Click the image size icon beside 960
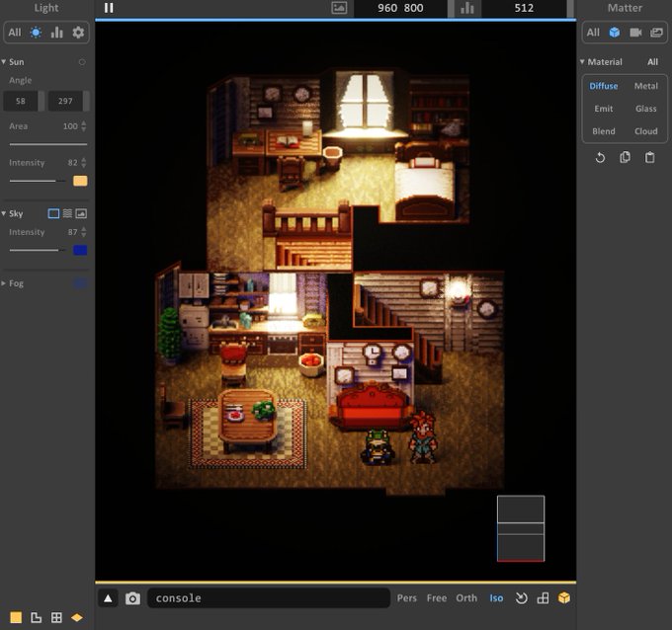Screen dimensions: 672x630 pos(339,8)
